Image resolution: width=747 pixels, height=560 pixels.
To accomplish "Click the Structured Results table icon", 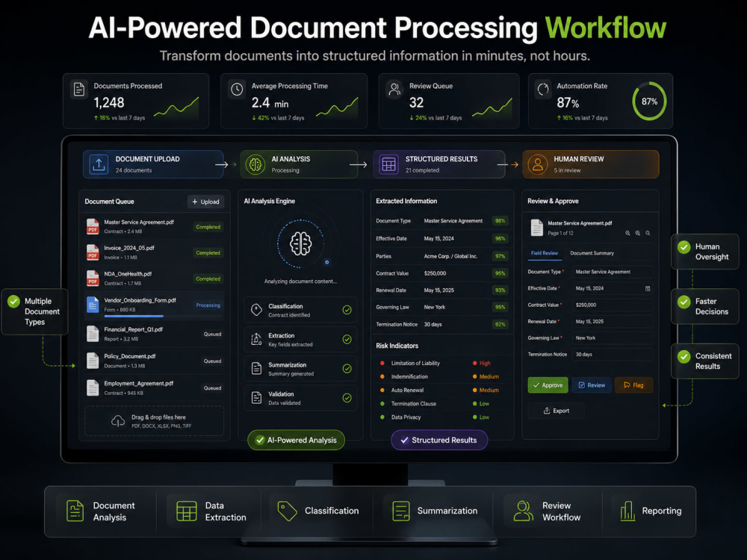I will pyautogui.click(x=388, y=165).
